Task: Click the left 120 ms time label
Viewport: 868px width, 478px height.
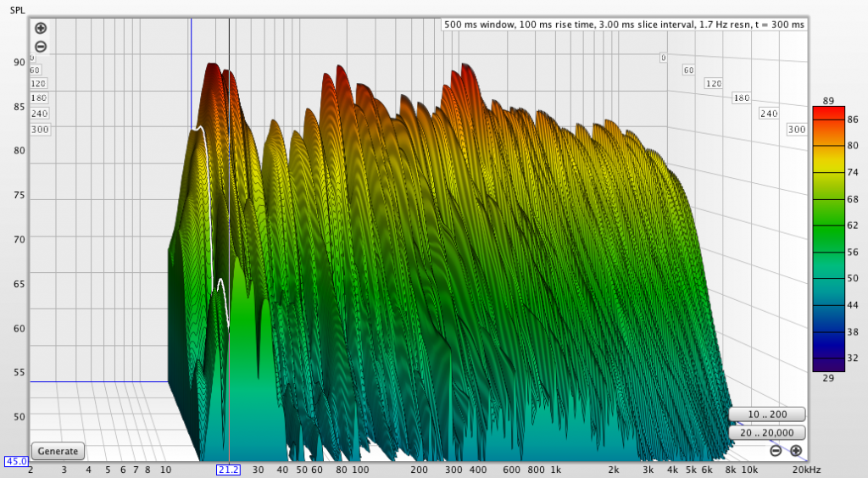Action: (38, 84)
